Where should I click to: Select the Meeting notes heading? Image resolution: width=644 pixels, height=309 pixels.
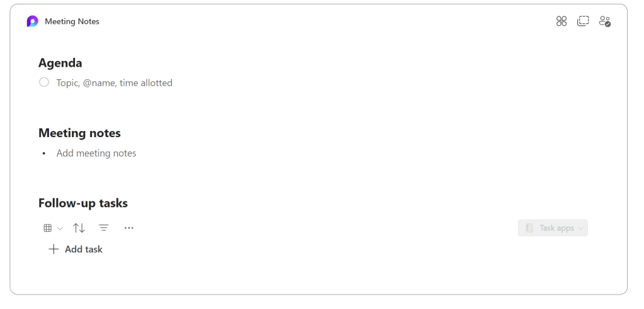(79, 133)
